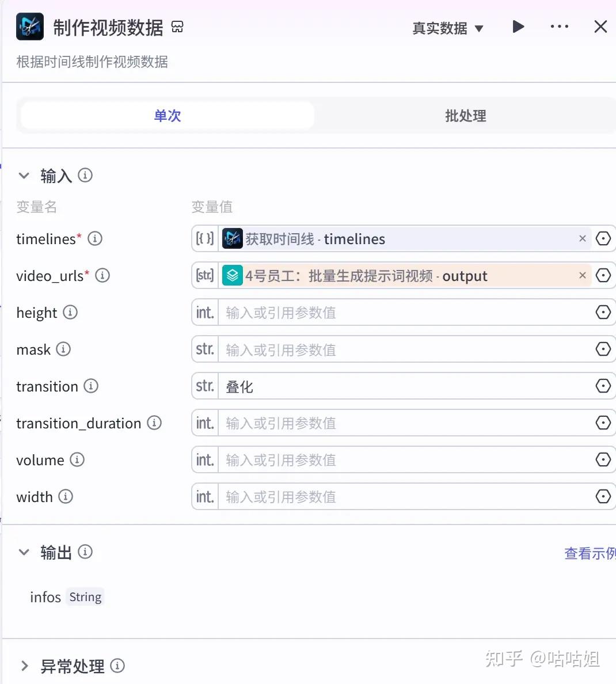616x684 pixels.
Task: Clear the video_urls output reference
Action: click(x=582, y=275)
